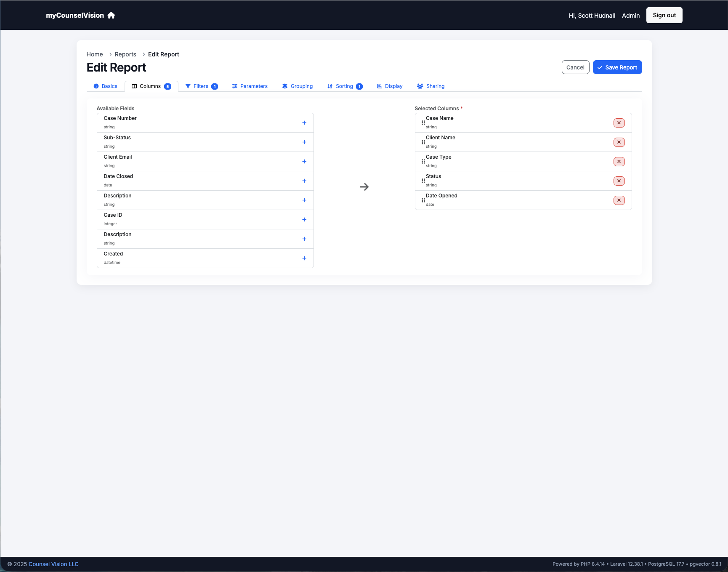This screenshot has height=572, width=728.
Task: Open the Reports breadcrumb link
Action: [x=125, y=54]
